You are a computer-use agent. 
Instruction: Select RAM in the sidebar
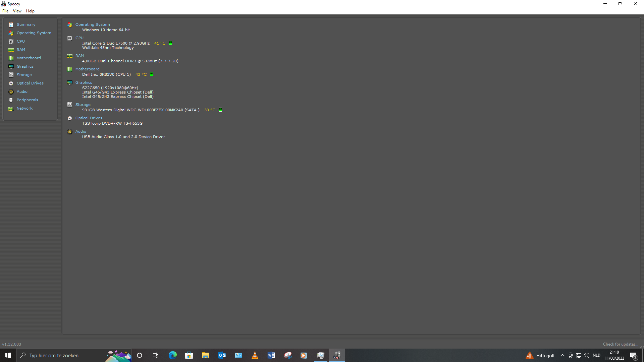[x=21, y=50]
